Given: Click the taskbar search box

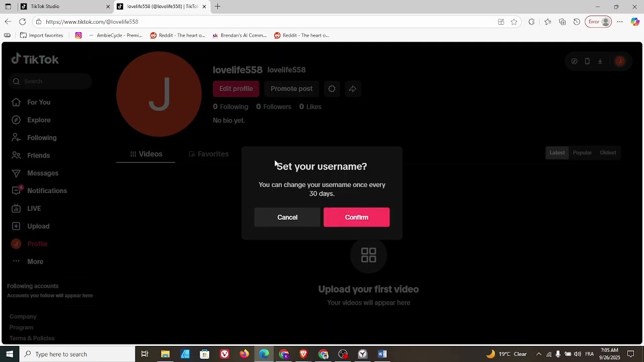Looking at the screenshot, I should click(77, 354).
